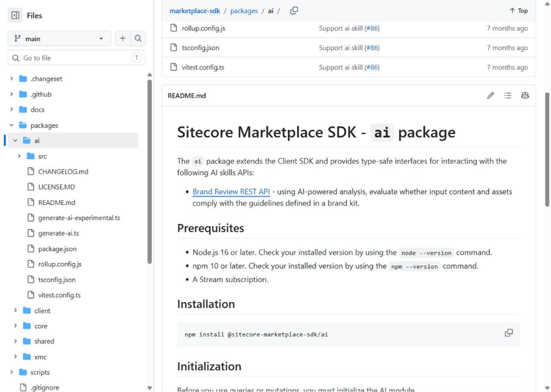
Task: Copy npm install command icon
Action: [x=509, y=333]
